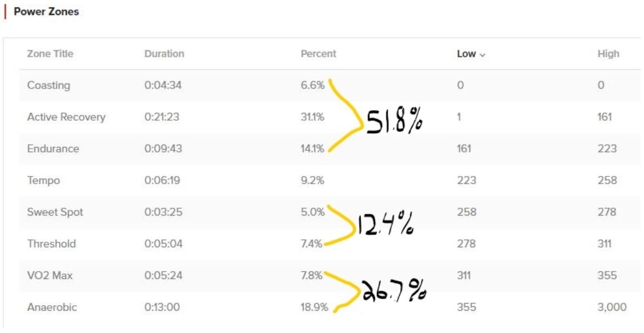644x333 pixels.
Task: Click the Power Zones section heading
Action: [x=47, y=11]
